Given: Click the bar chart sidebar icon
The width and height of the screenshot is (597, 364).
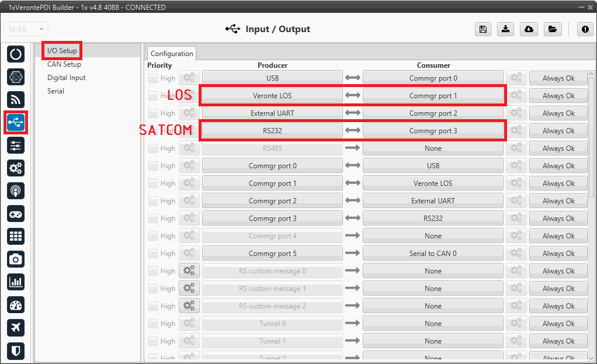Looking at the screenshot, I should click(16, 282).
